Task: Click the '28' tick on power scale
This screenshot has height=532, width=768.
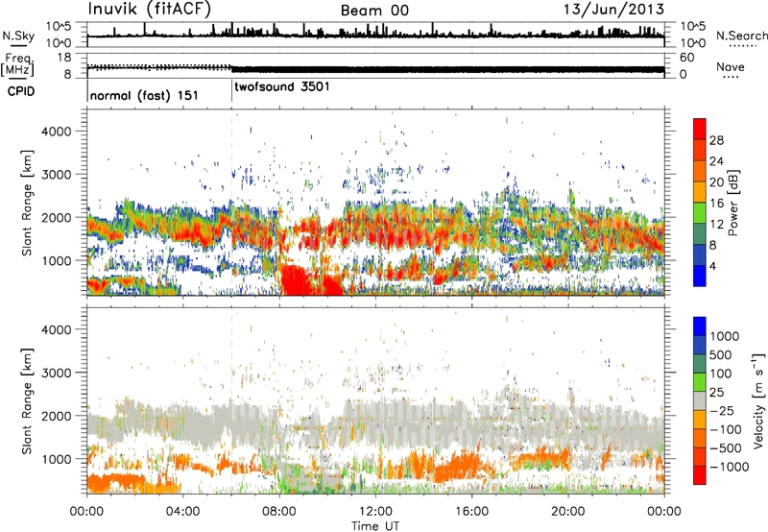Action: pos(716,140)
